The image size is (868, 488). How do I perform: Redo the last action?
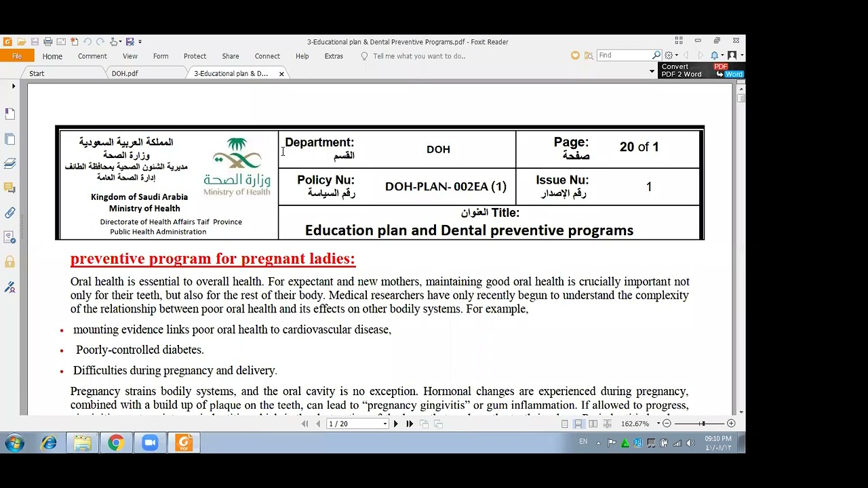[x=100, y=41]
